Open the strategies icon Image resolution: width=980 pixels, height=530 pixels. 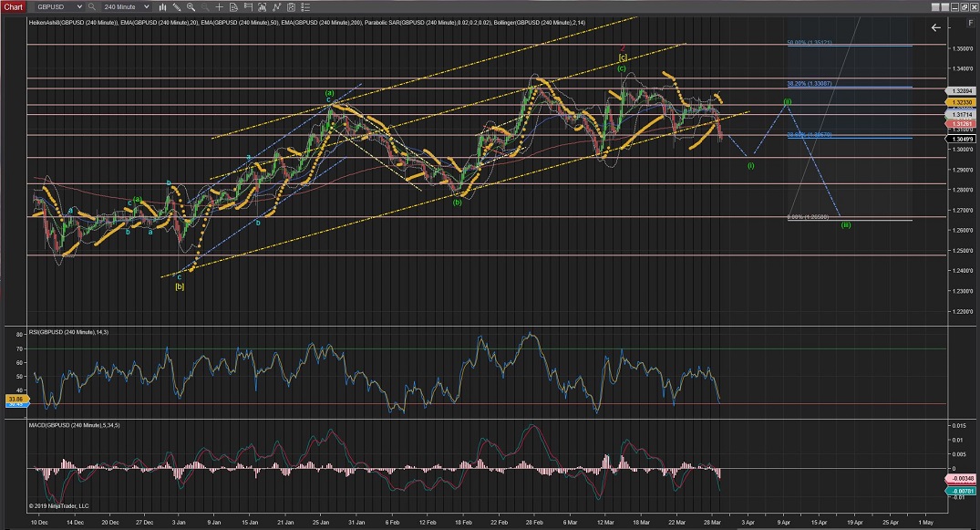291,7
